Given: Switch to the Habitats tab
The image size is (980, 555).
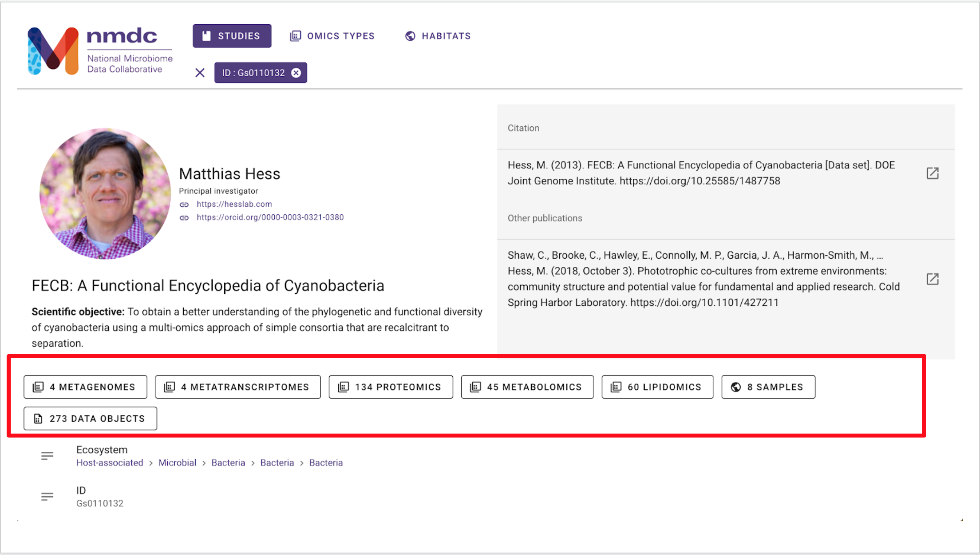Looking at the screenshot, I should (437, 36).
